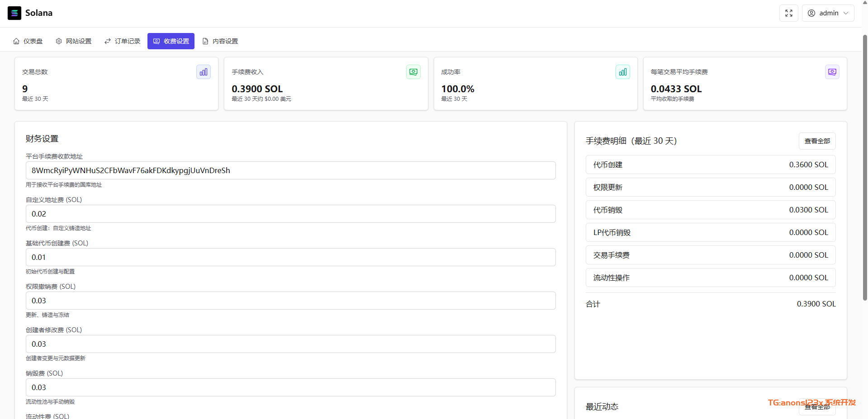This screenshot has height=419, width=868.
Task: Open the 内容设置 tab
Action: 220,41
